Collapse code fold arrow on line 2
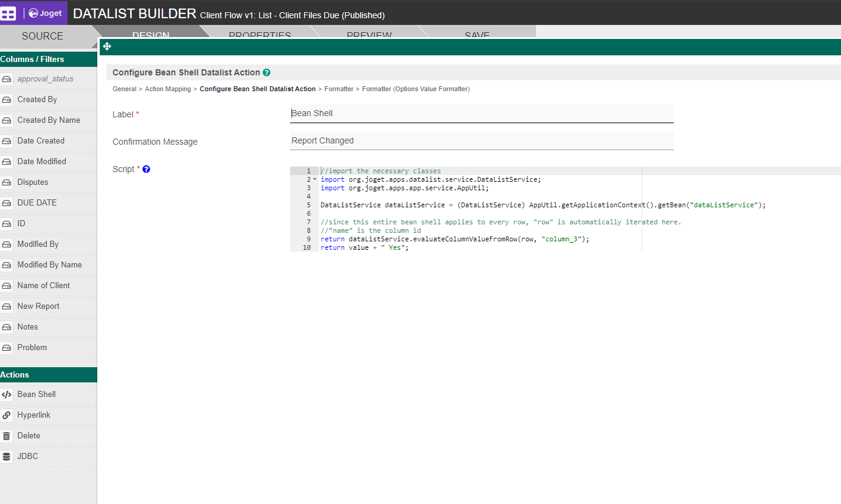Viewport: 841px width, 504px height. click(314, 179)
